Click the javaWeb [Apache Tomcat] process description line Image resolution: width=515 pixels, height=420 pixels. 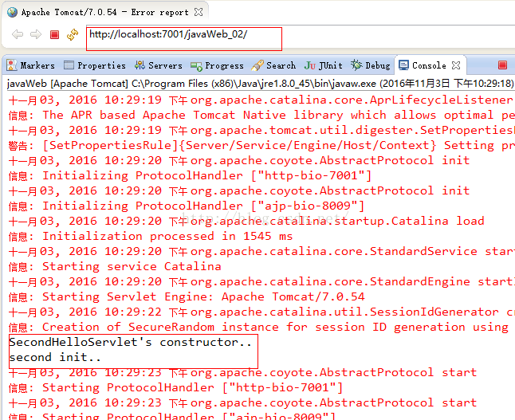[260, 84]
